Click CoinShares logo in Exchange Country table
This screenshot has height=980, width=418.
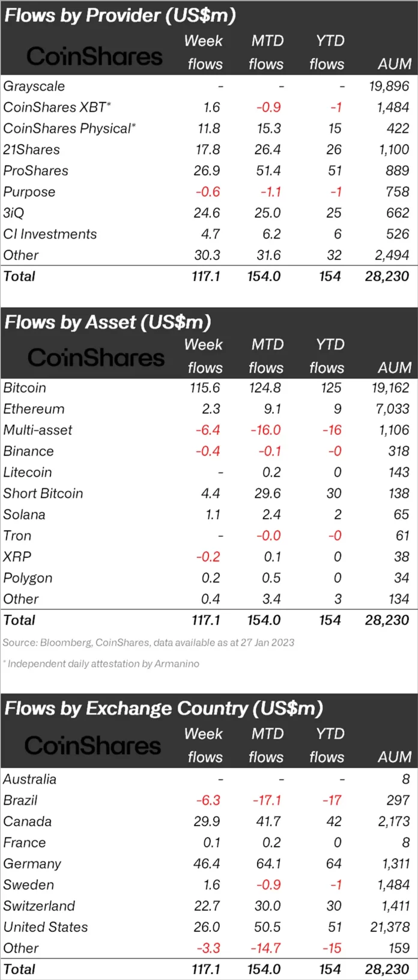point(93,746)
